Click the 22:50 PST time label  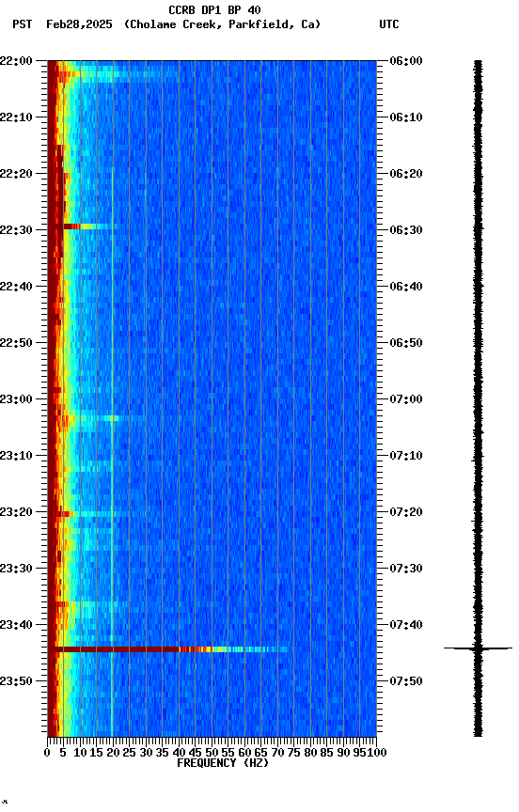point(16,343)
